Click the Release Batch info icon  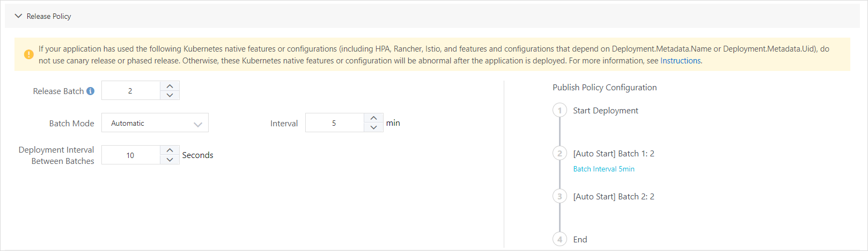[90, 91]
